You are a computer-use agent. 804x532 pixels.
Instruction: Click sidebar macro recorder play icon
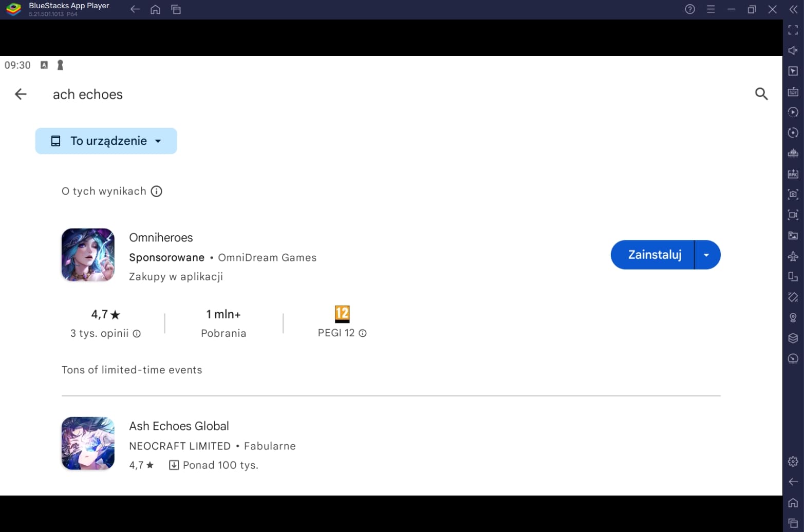(793, 112)
